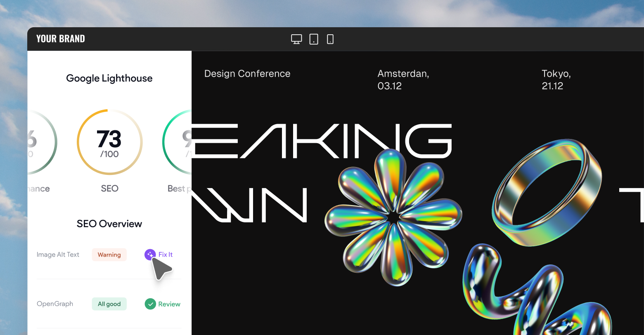Click the Warning status badge

pos(109,255)
